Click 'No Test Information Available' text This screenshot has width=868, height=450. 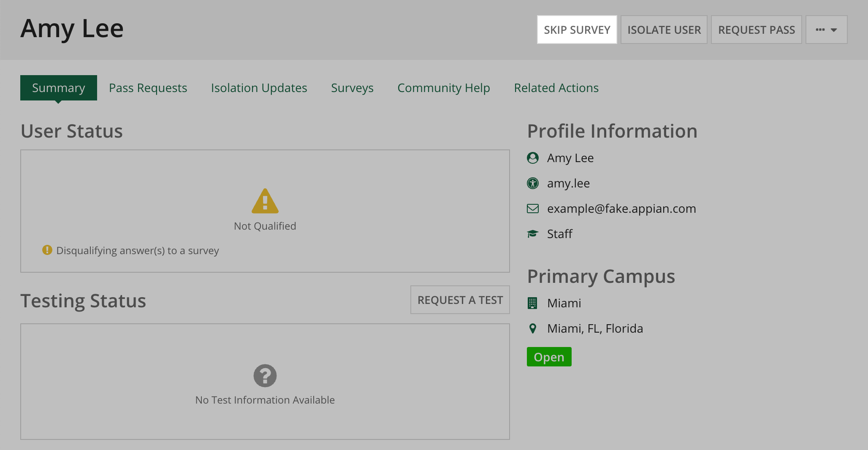tap(265, 400)
